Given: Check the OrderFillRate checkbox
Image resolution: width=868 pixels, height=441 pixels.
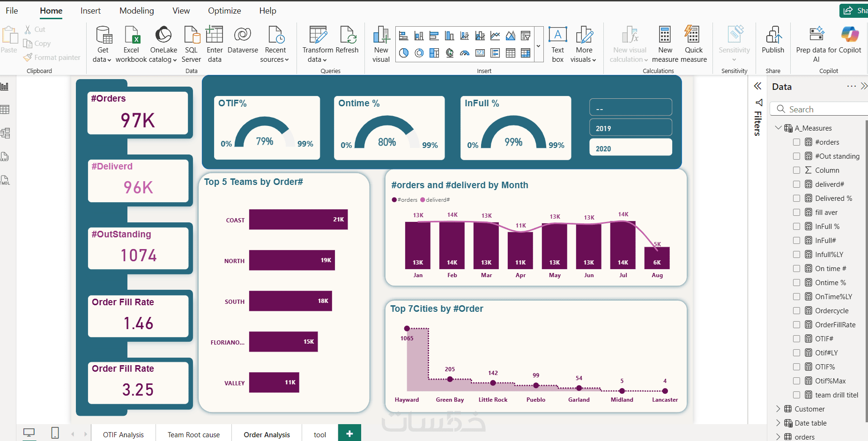Looking at the screenshot, I should (x=796, y=324).
